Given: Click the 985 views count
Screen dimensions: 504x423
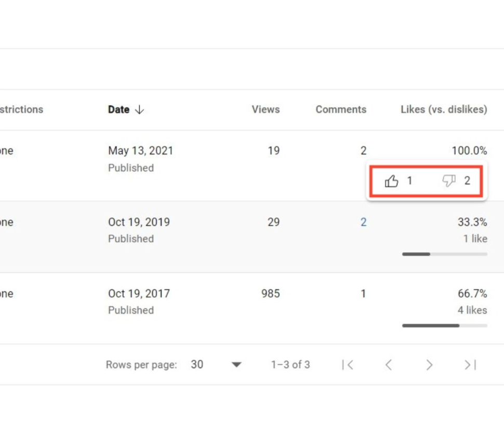Looking at the screenshot, I should (x=270, y=293).
